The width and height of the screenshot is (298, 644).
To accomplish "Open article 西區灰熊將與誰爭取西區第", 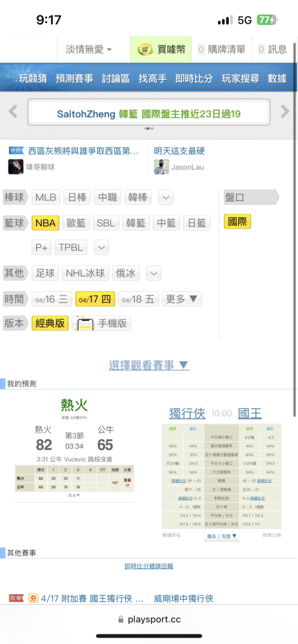I will 84,151.
